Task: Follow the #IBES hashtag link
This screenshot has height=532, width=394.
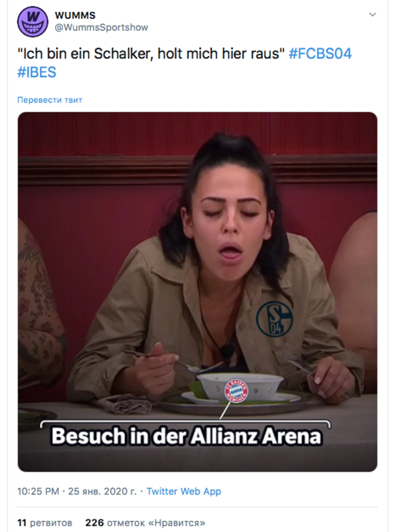Action: (37, 72)
